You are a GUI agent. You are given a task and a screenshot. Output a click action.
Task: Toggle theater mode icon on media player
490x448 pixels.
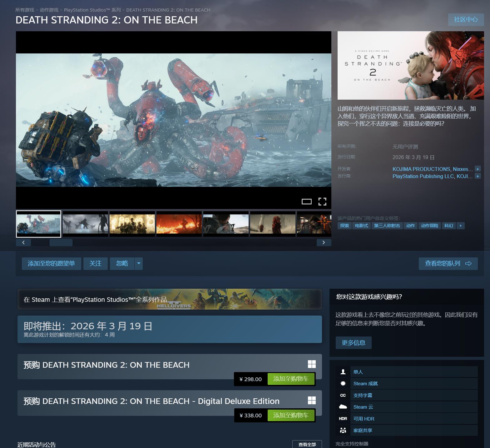point(306,202)
